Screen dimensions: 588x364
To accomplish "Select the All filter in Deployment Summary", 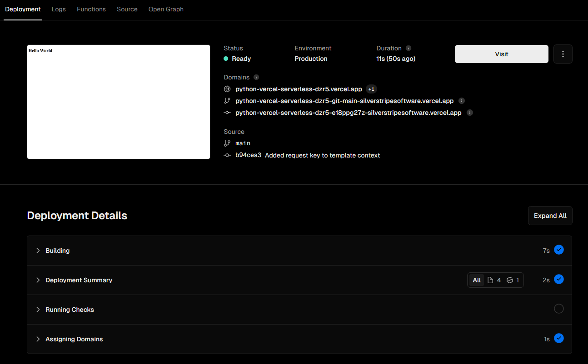I will pos(477,280).
